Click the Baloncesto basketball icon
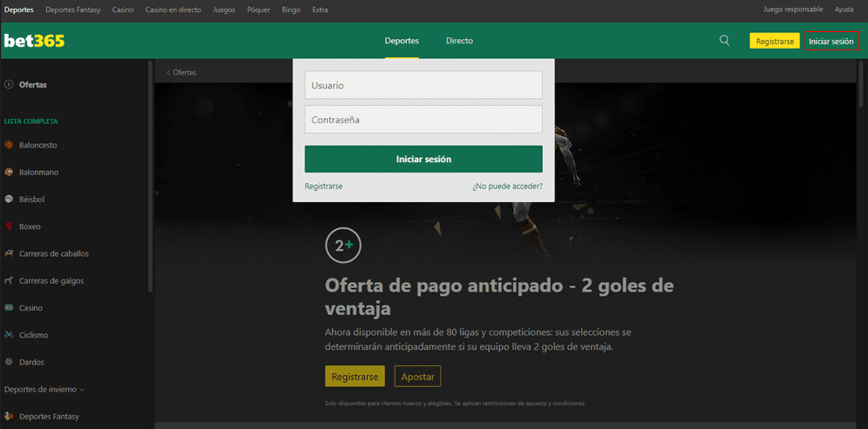 [9, 145]
